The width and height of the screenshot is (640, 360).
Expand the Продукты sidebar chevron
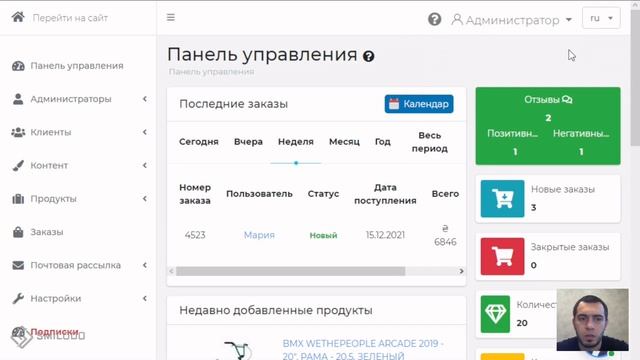145,199
